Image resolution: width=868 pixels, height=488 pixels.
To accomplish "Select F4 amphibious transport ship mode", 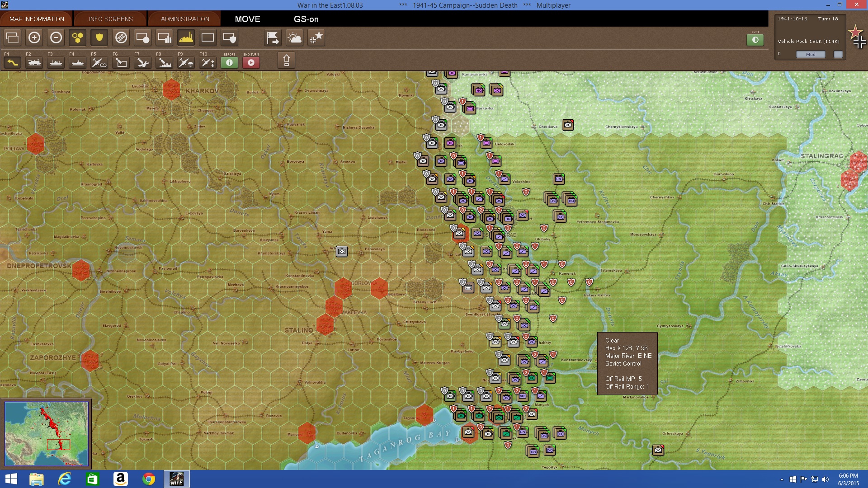I will [x=78, y=62].
